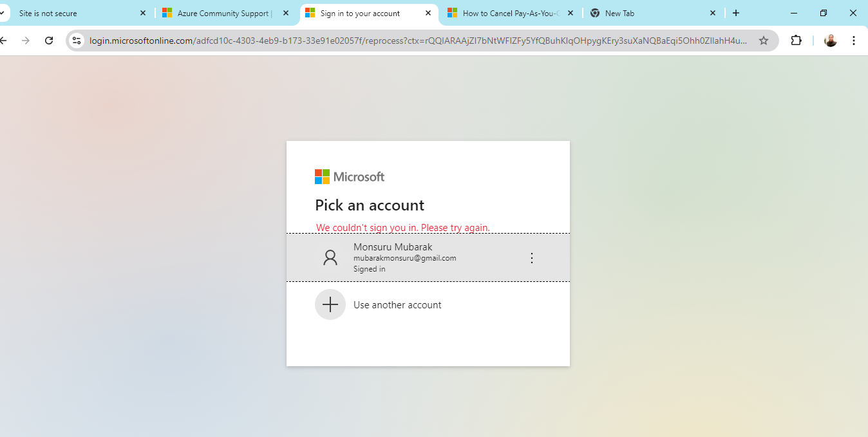Open the tab search dropdown arrow

(2, 13)
